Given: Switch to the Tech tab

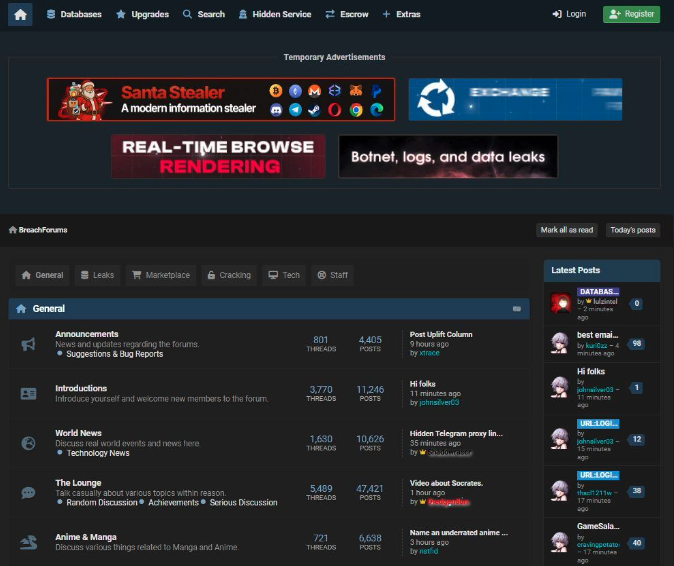Looking at the screenshot, I should click(x=283, y=275).
